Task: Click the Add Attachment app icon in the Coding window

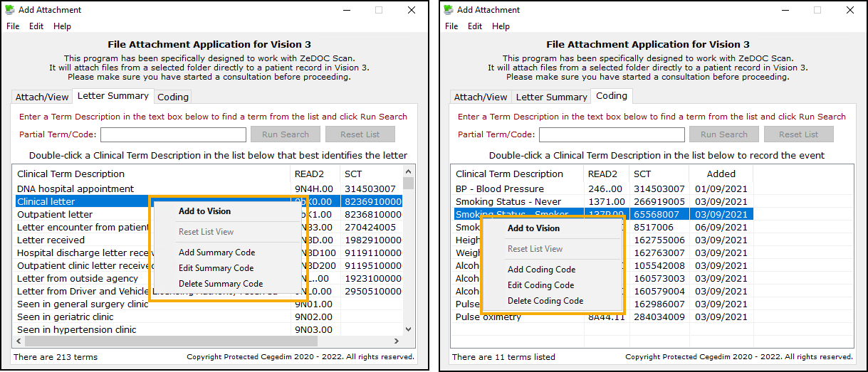Action: pos(449,10)
